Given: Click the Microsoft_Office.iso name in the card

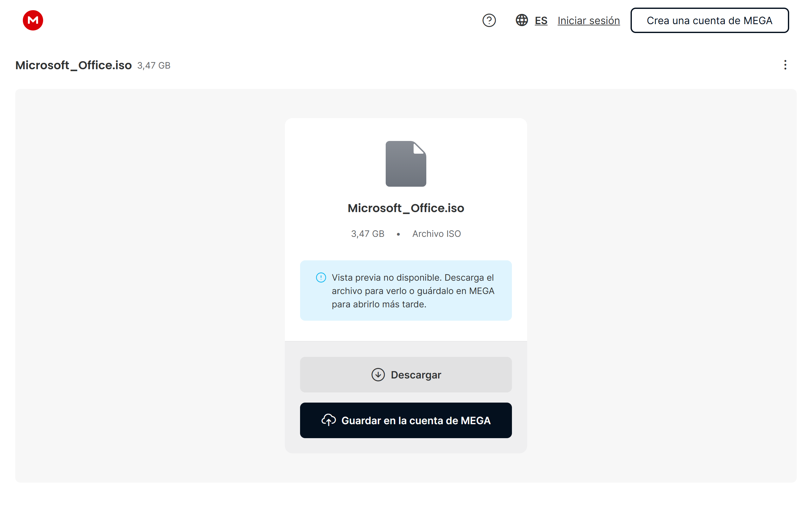Looking at the screenshot, I should tap(406, 208).
